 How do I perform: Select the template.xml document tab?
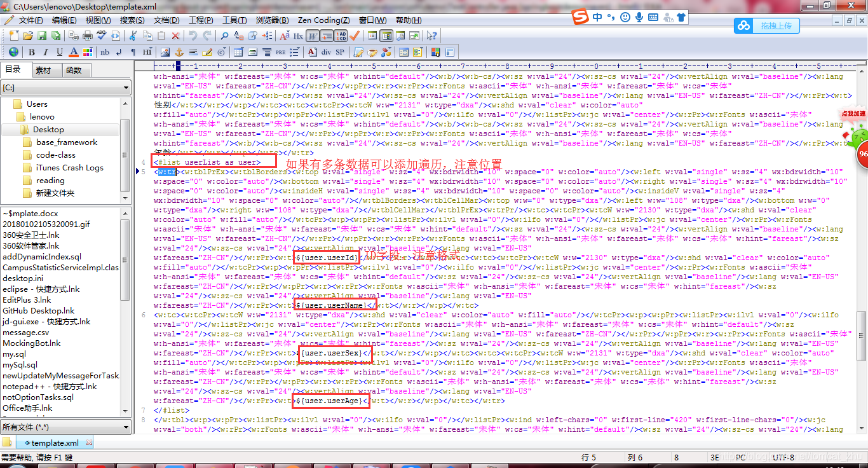coord(55,443)
